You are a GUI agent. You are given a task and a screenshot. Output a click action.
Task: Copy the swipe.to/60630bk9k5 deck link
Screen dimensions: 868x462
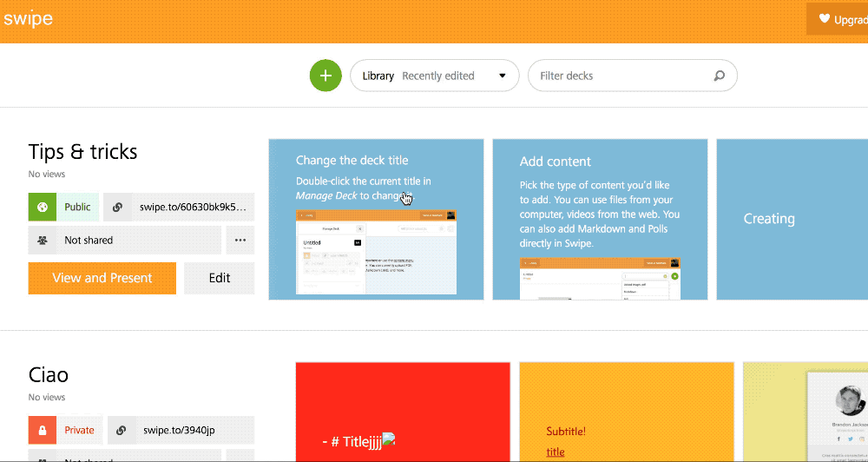[x=193, y=207]
